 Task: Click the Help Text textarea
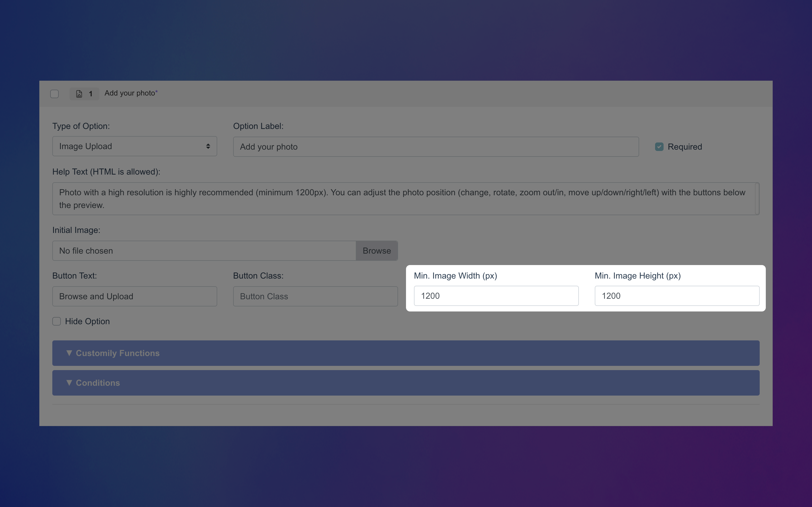(x=403, y=198)
